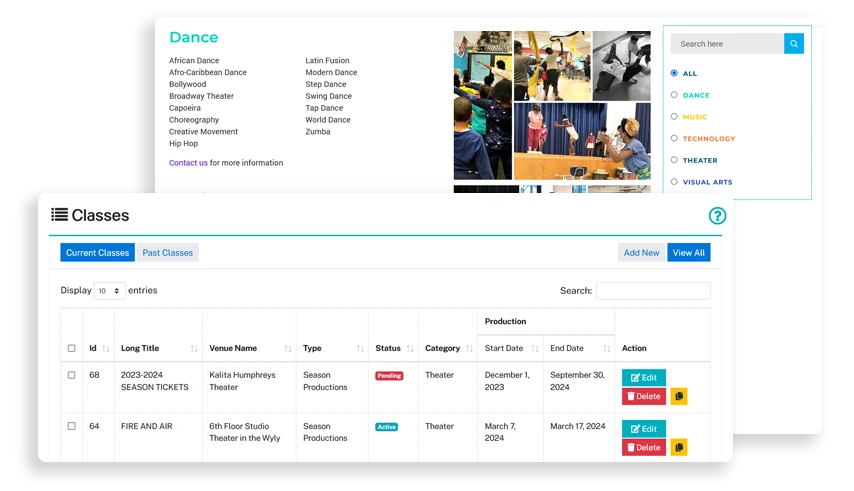Select the DANCE radio filter
Viewport: 854px width, 491px height.
674,95
